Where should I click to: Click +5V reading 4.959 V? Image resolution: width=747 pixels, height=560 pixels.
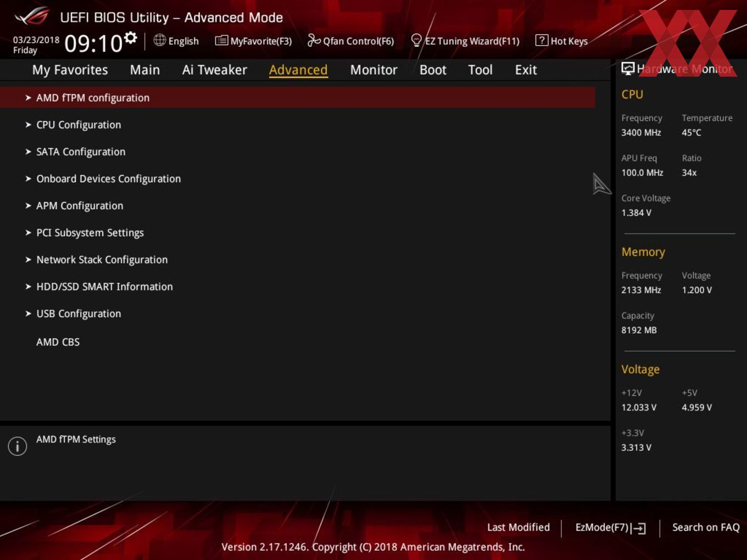(x=697, y=407)
